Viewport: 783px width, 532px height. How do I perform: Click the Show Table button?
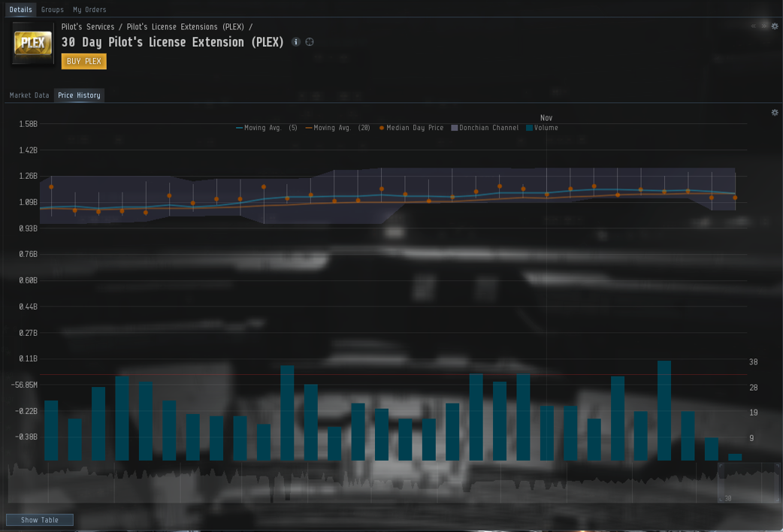click(40, 520)
